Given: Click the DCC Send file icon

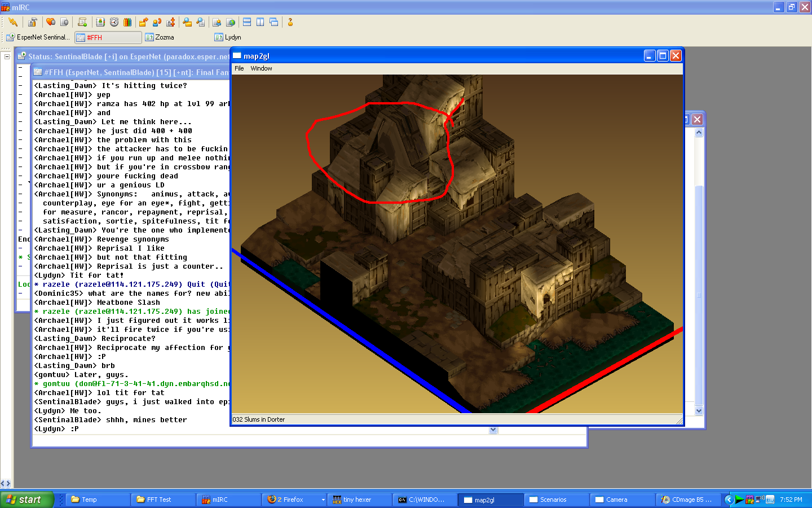Looking at the screenshot, I should tap(143, 22).
